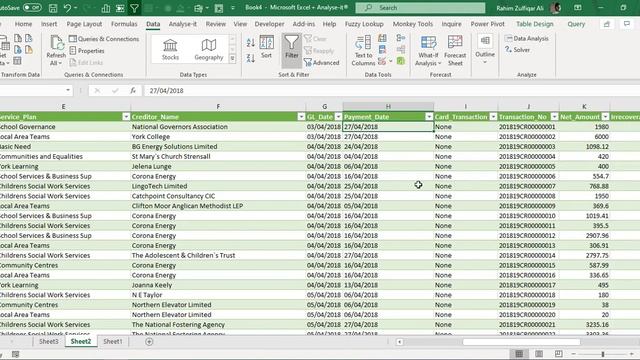Click the horizontal scrollbar left arrow

point(400,342)
